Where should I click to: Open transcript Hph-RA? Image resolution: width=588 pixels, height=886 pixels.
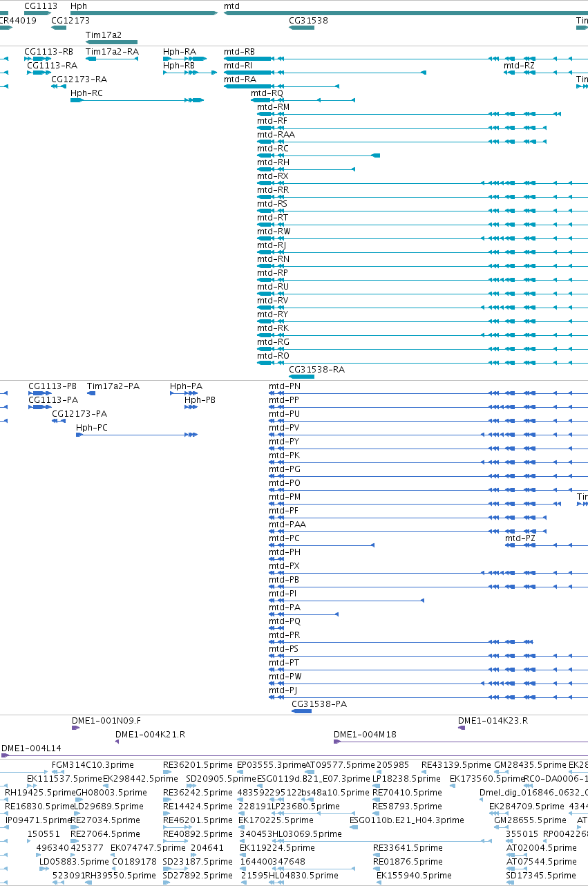tap(180, 52)
